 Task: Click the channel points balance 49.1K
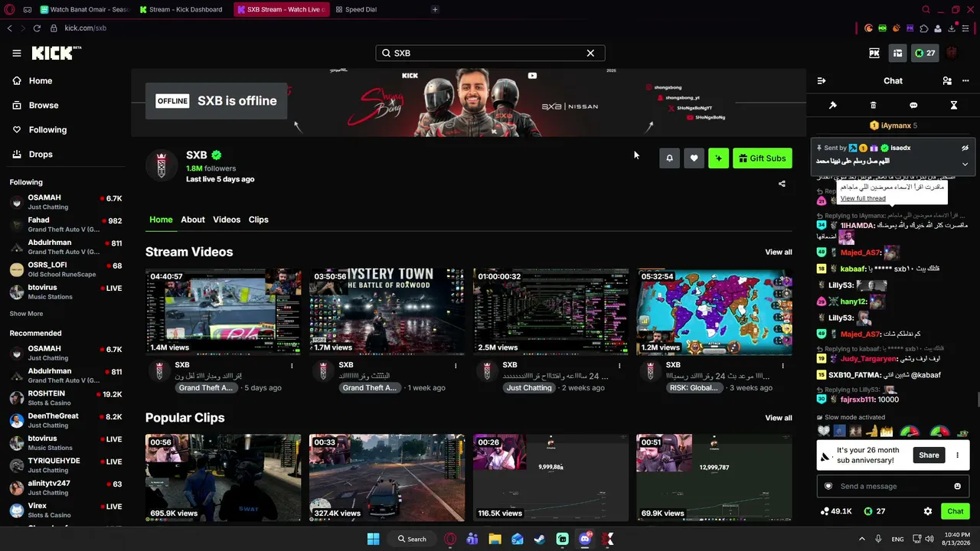(x=836, y=511)
